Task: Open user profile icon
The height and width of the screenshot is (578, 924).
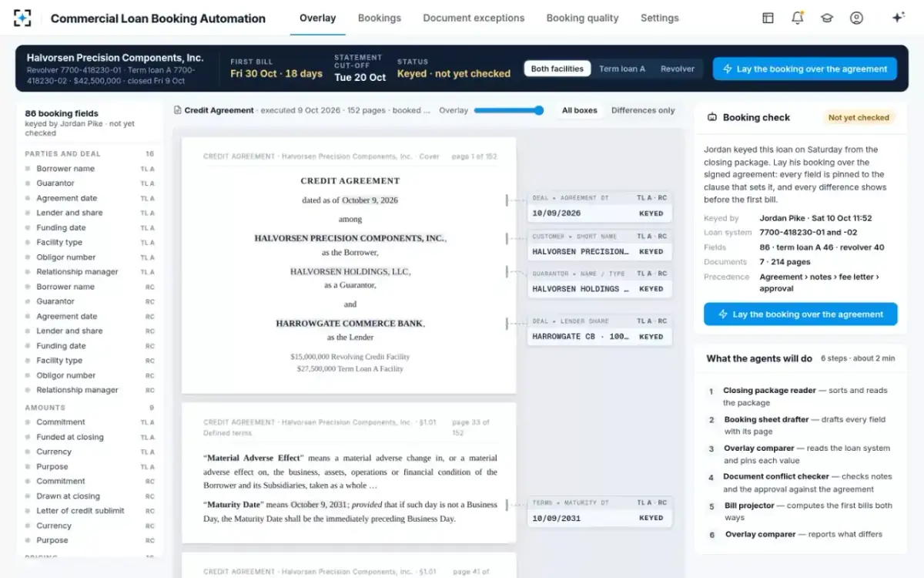Action: [856, 18]
